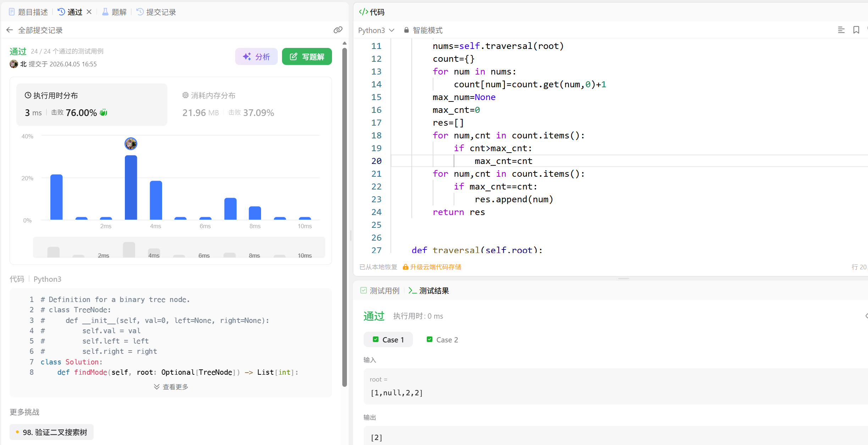Click the 分析 AI analysis button

tap(256, 57)
